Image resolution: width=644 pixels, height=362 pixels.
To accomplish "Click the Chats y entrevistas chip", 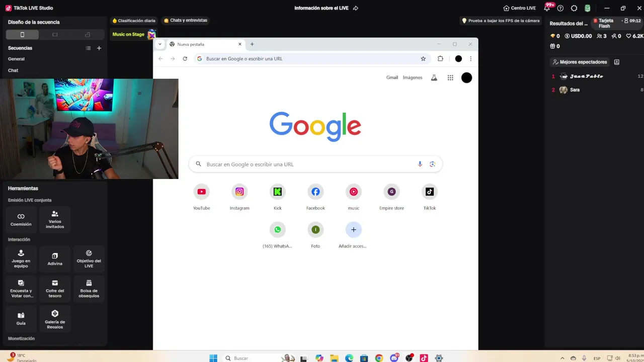I will coord(185,21).
